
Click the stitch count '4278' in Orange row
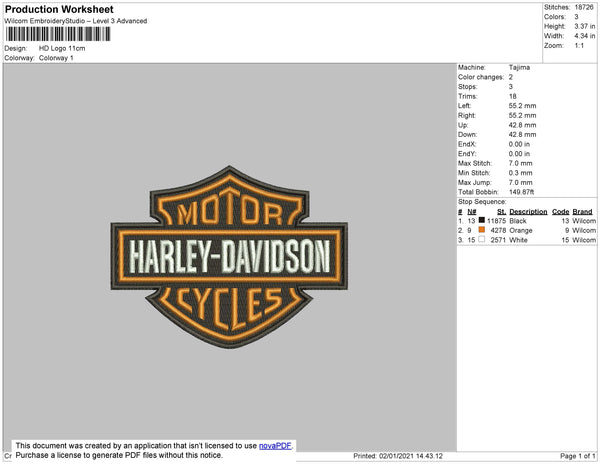click(x=498, y=231)
